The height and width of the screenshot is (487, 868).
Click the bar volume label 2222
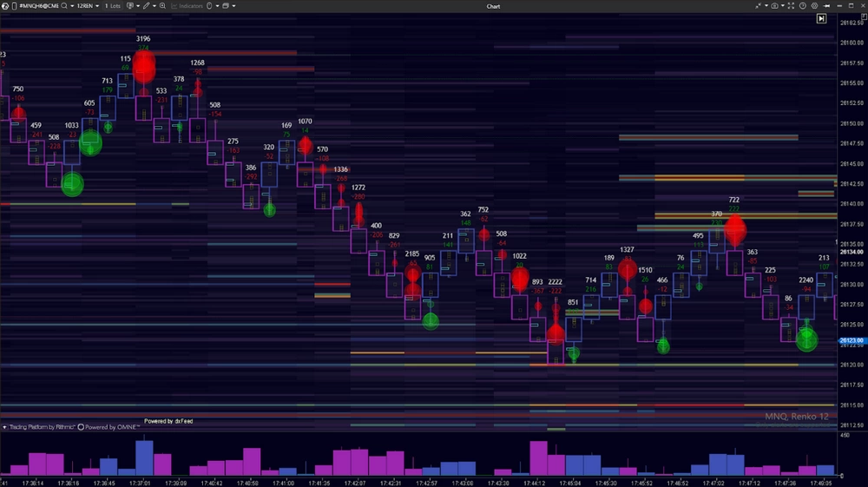(x=555, y=281)
